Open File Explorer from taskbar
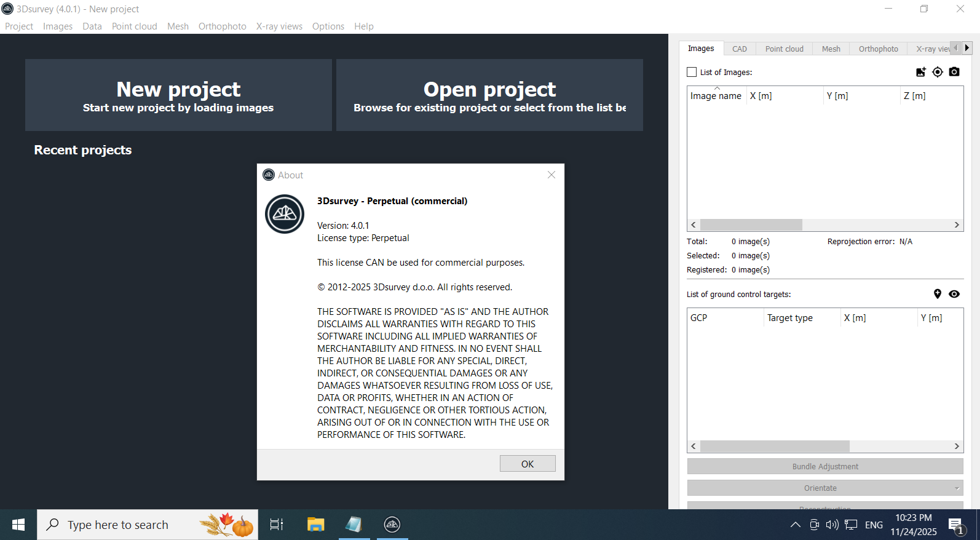 point(315,525)
